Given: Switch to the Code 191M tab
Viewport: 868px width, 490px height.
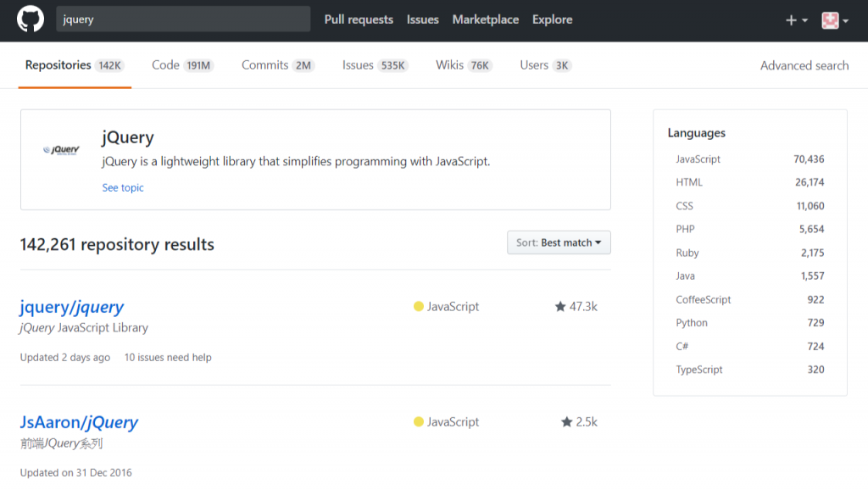Looking at the screenshot, I should click(x=183, y=65).
